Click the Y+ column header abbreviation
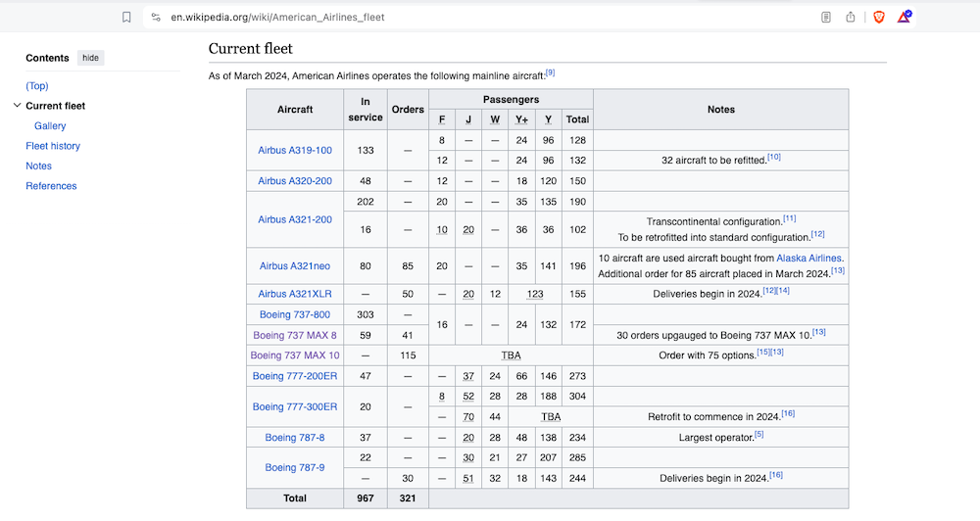The image size is (980, 521). point(522,119)
